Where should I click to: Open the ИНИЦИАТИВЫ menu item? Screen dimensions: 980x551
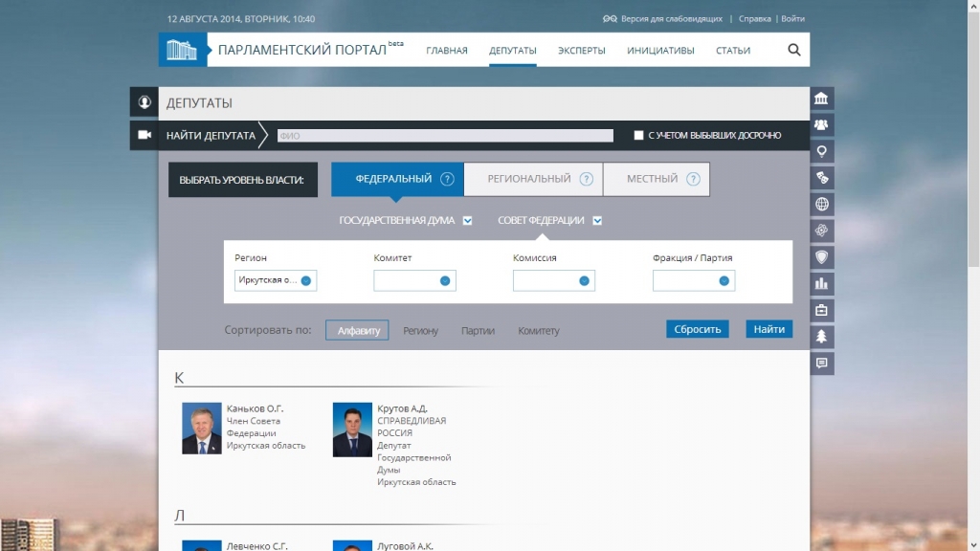click(x=660, y=51)
